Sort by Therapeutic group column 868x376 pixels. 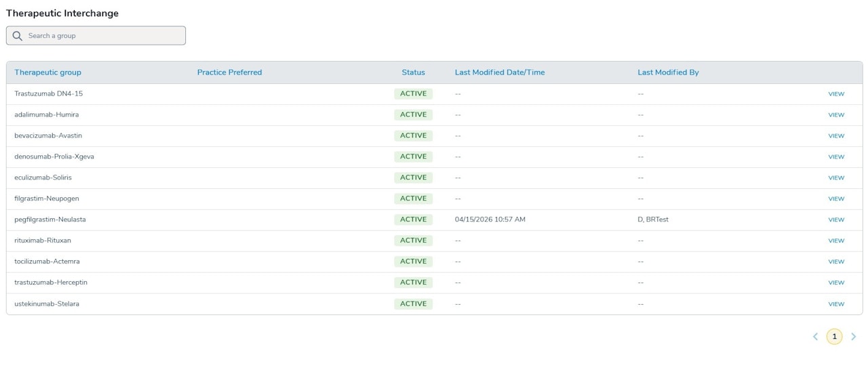click(47, 72)
